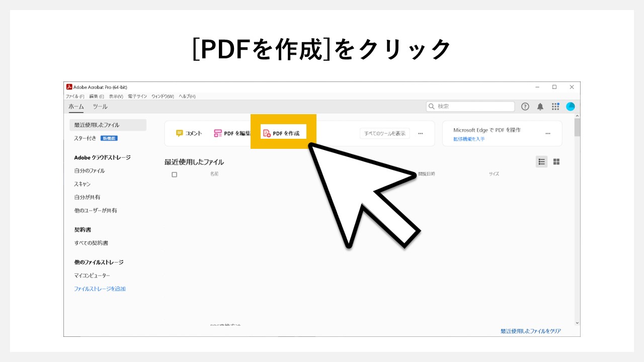Check the select-all files checkbox
644x362 pixels.
pyautogui.click(x=174, y=174)
